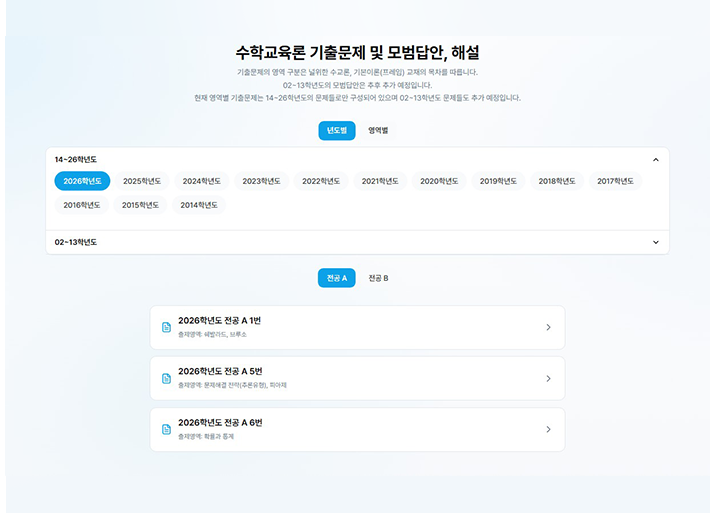The width and height of the screenshot is (710, 520).
Task: Open 2026학년도 전공 A 1번 problem
Action: (x=356, y=327)
